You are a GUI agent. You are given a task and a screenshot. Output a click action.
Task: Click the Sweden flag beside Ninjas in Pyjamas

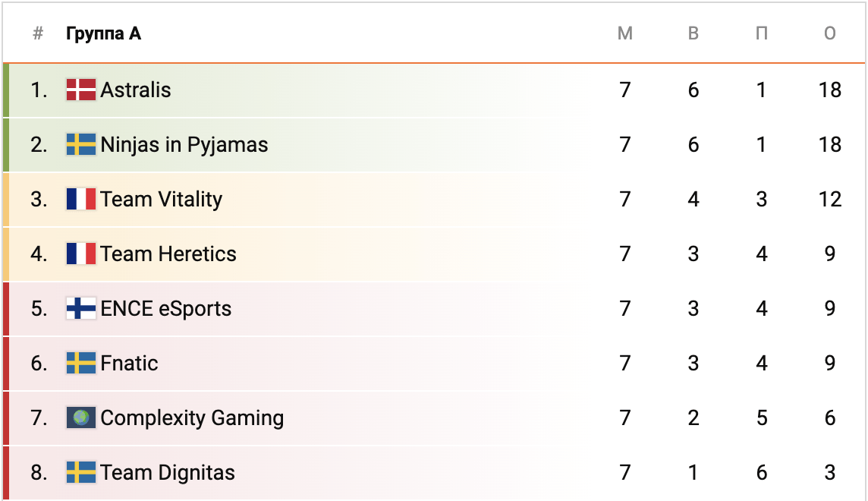pyautogui.click(x=80, y=145)
